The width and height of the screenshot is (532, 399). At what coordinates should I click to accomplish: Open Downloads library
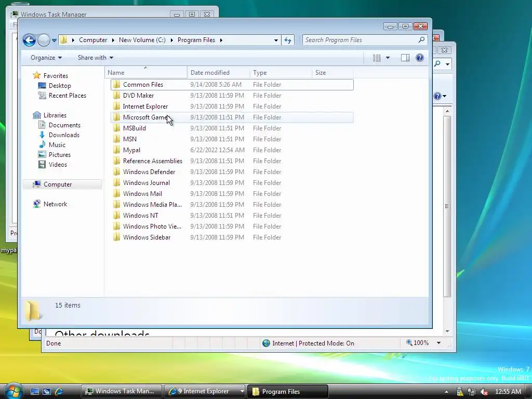point(64,135)
